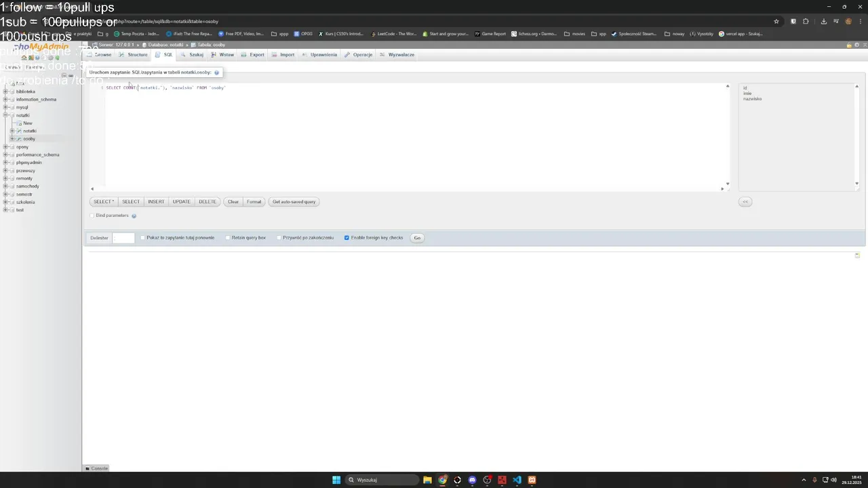Expand the biblioteka database node
Viewport: 868px width, 488px height.
pyautogui.click(x=5, y=91)
